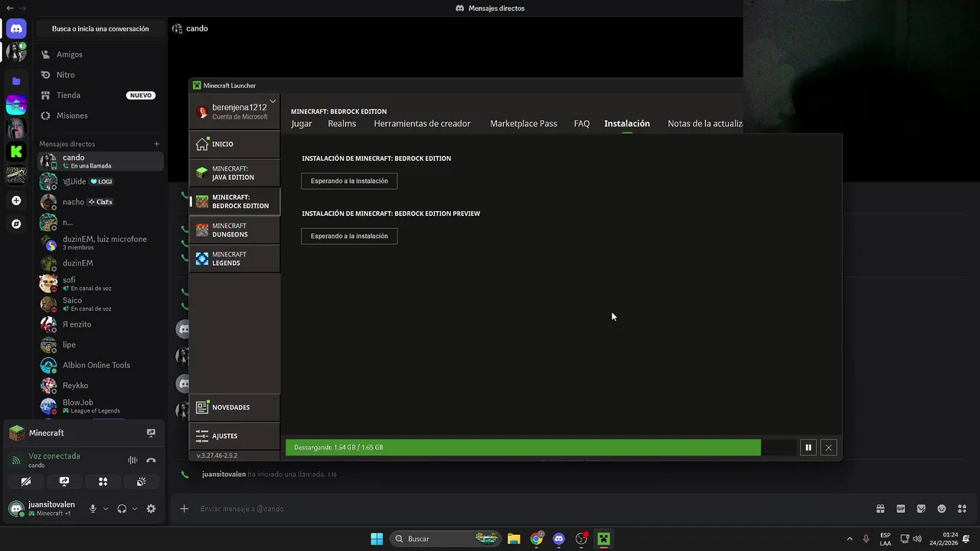The width and height of the screenshot is (980, 551).
Task: Open Discord user settings gear
Action: click(x=151, y=509)
